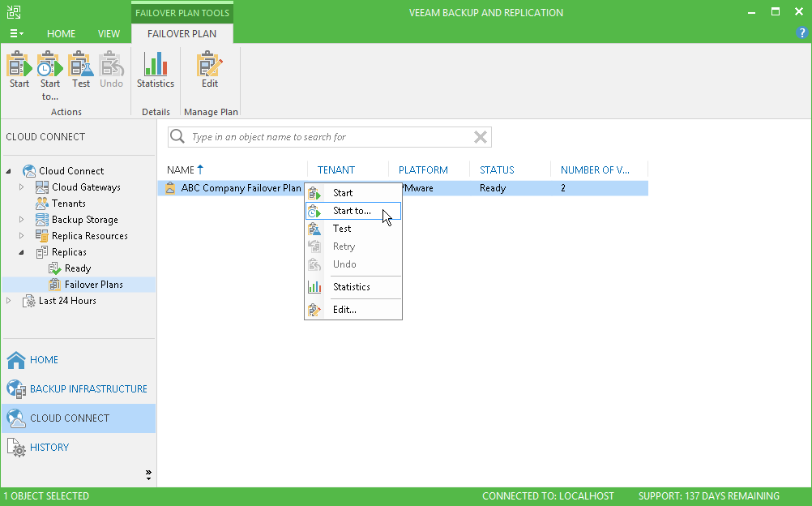Click the magnifier search icon
The width and height of the screenshot is (812, 506).
tap(177, 136)
